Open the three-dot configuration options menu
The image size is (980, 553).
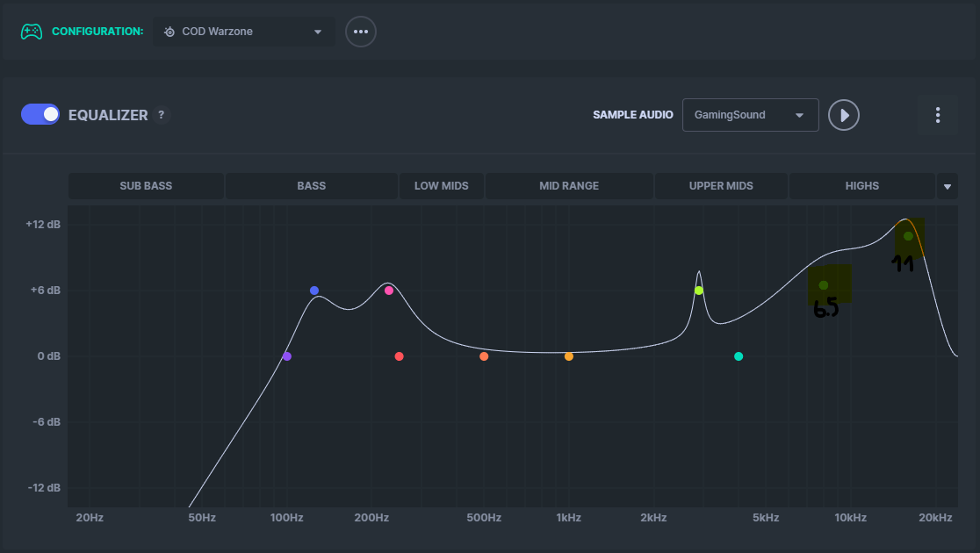[x=361, y=32]
